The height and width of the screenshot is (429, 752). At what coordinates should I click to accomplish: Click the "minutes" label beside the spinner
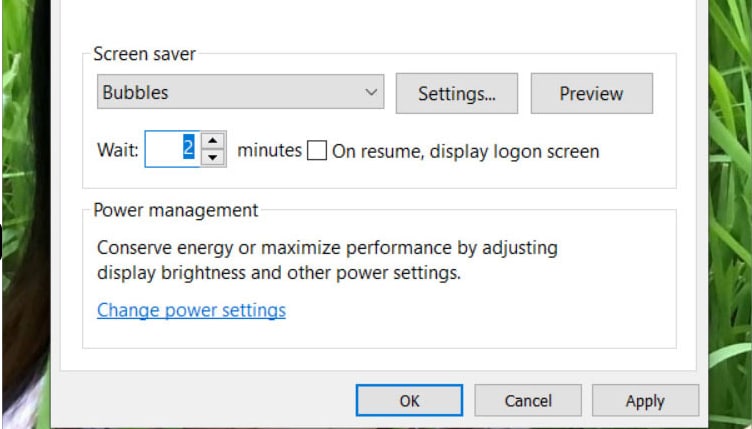[x=269, y=151]
